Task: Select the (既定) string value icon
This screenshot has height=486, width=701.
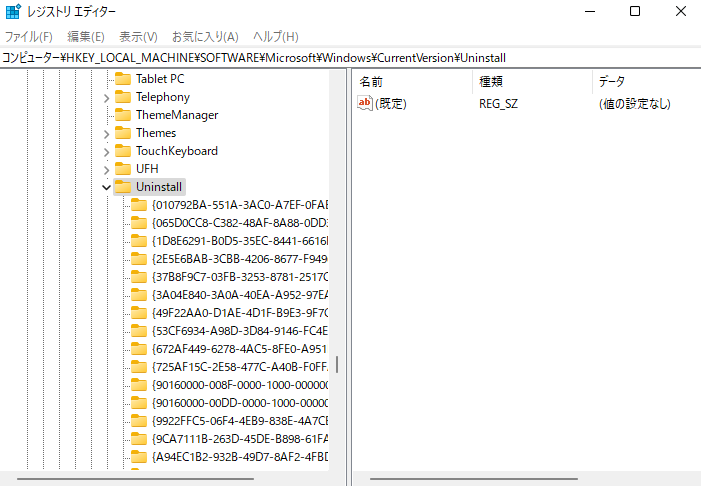Action: tap(365, 103)
